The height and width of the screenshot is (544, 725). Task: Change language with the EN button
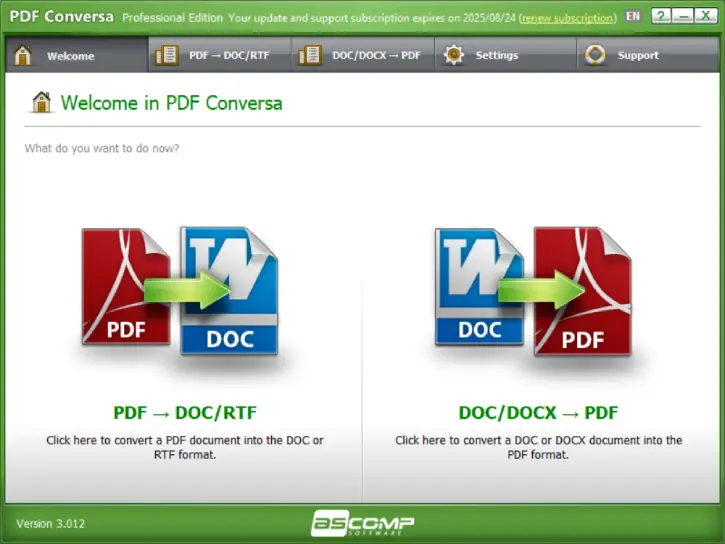click(633, 17)
